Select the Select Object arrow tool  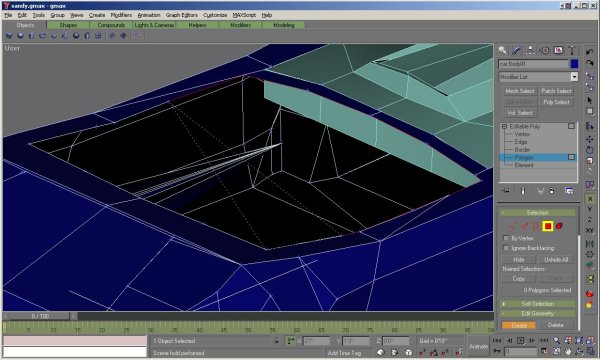(590, 100)
